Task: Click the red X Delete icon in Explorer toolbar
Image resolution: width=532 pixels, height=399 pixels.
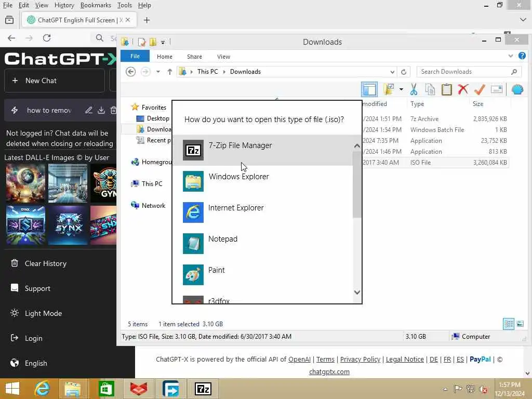Action: coord(463,89)
